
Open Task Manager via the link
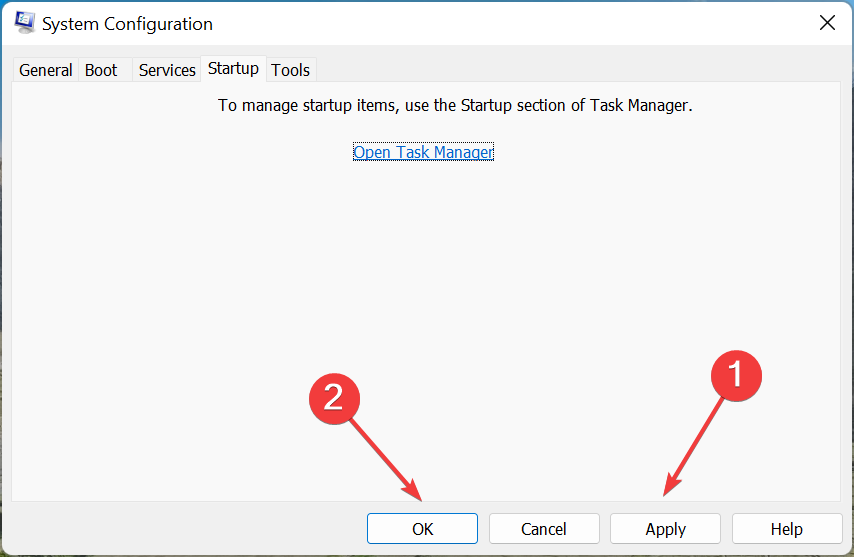(x=423, y=152)
